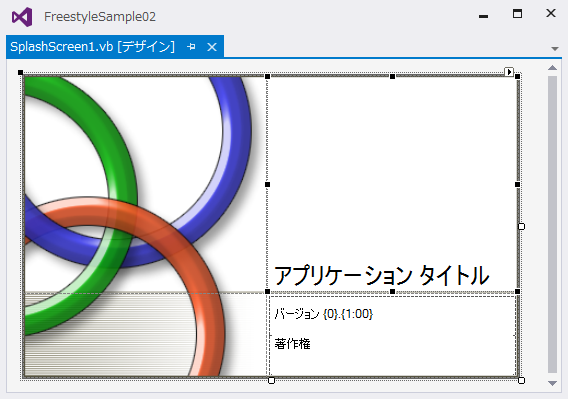Click the scrollbar down arrow
This screenshot has height=399, width=568.
pos(552,383)
